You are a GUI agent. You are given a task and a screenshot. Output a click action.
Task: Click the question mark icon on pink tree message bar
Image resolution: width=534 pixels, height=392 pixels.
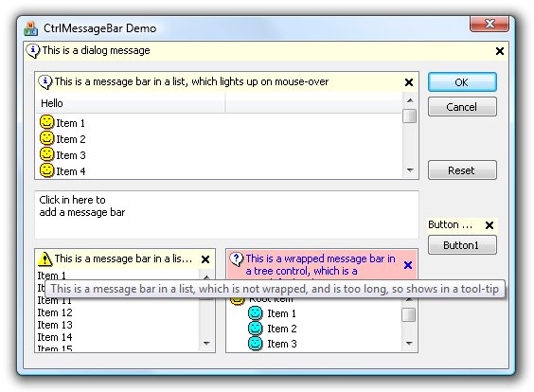tap(237, 259)
